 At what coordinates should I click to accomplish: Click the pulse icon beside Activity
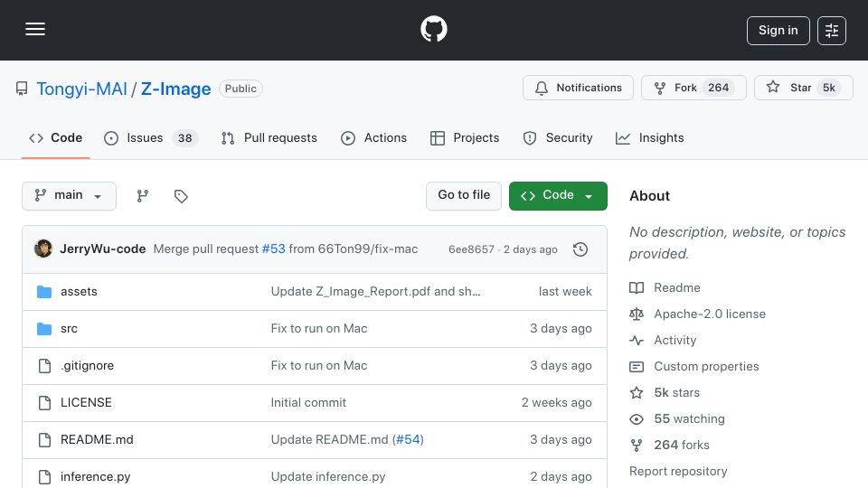pos(637,341)
